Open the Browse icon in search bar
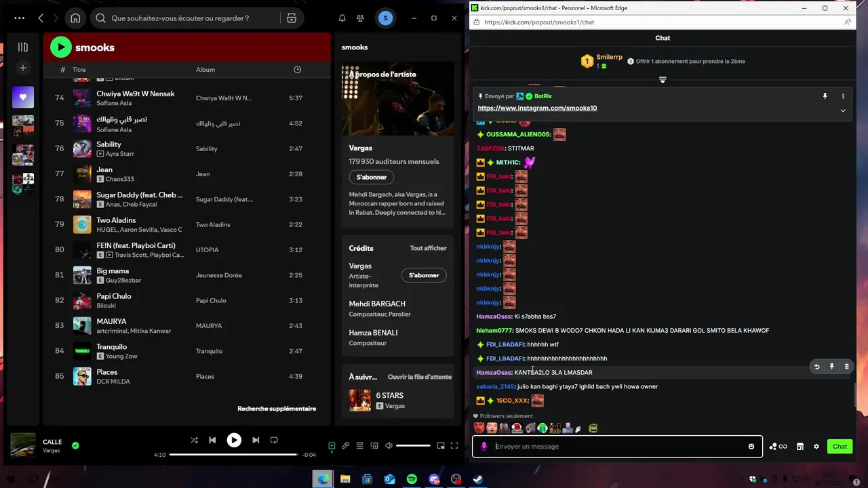Viewport: 868px width, 488px height. pos(292,18)
